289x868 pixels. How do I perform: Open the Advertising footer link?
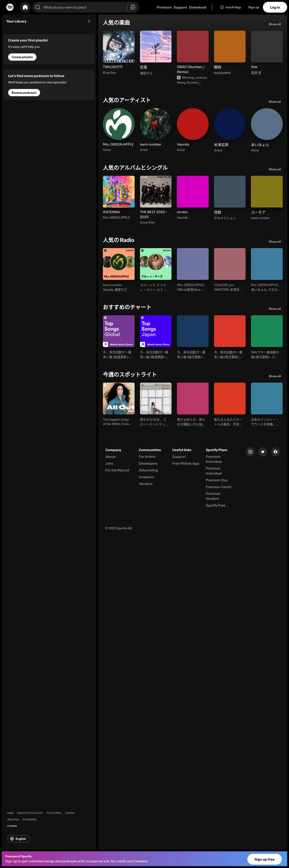pos(148,470)
